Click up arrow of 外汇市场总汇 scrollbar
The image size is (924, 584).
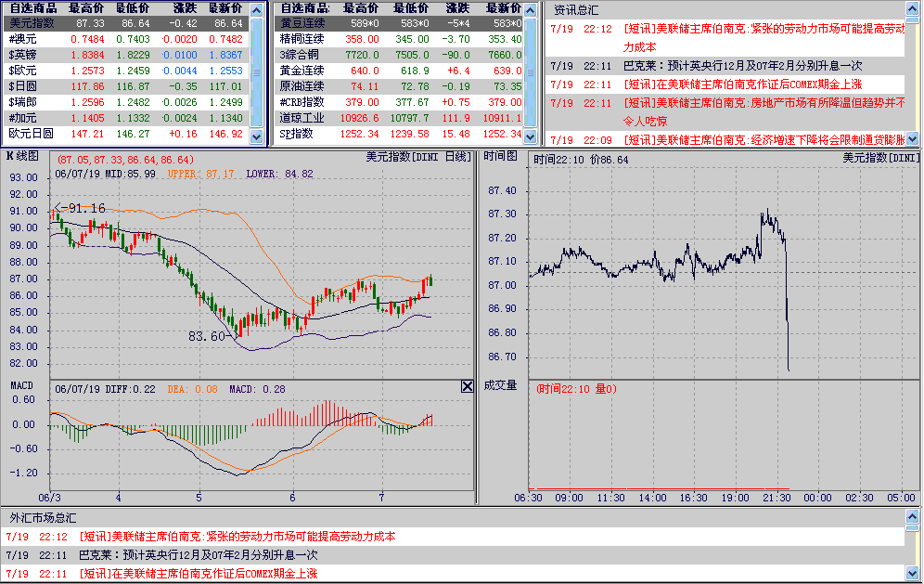912,517
